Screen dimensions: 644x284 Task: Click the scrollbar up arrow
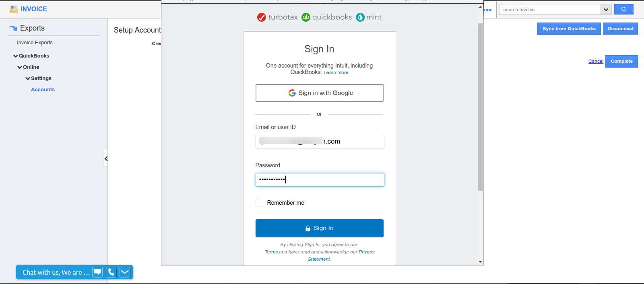pos(480,7)
